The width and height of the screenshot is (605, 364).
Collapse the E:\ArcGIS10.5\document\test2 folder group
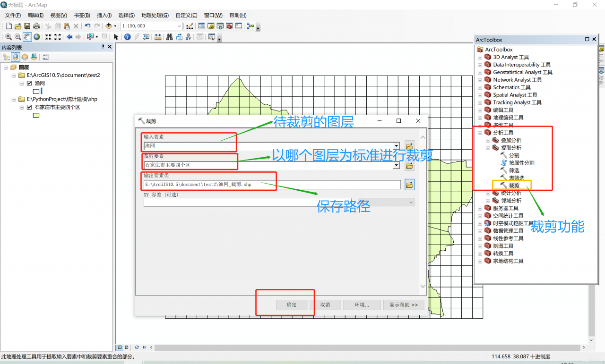pos(13,75)
